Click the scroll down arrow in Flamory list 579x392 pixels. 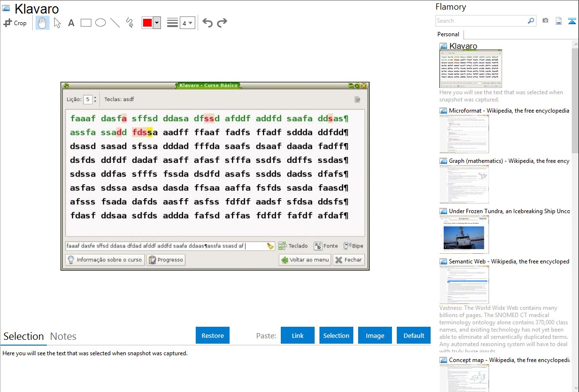click(x=575, y=388)
